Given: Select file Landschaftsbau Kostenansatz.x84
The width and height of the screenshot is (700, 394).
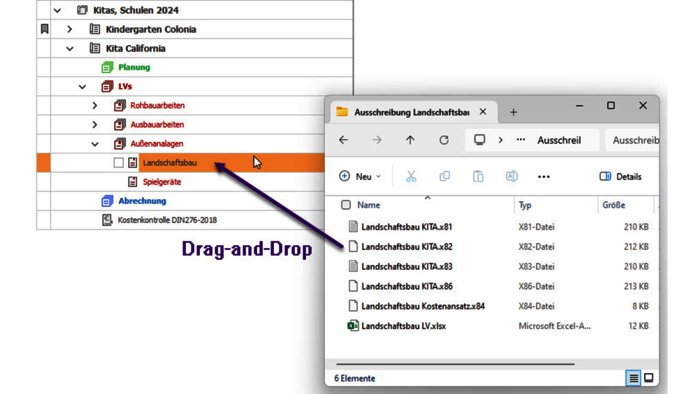Looking at the screenshot, I should [x=423, y=306].
